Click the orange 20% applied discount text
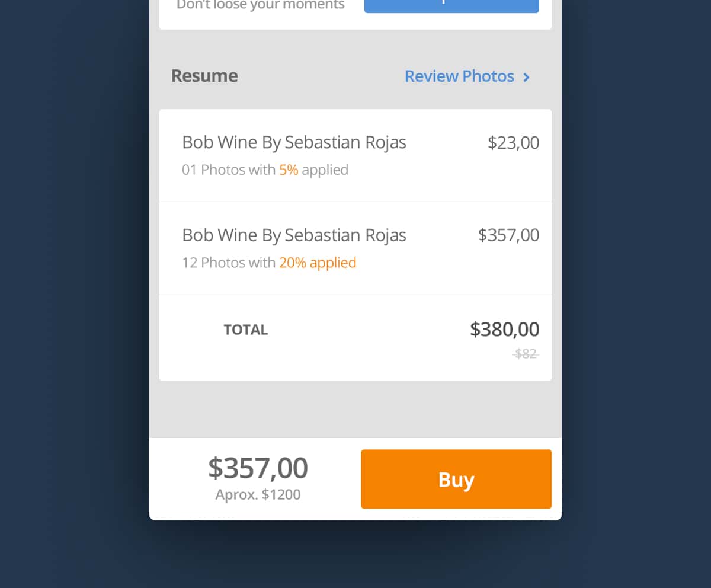 (318, 263)
